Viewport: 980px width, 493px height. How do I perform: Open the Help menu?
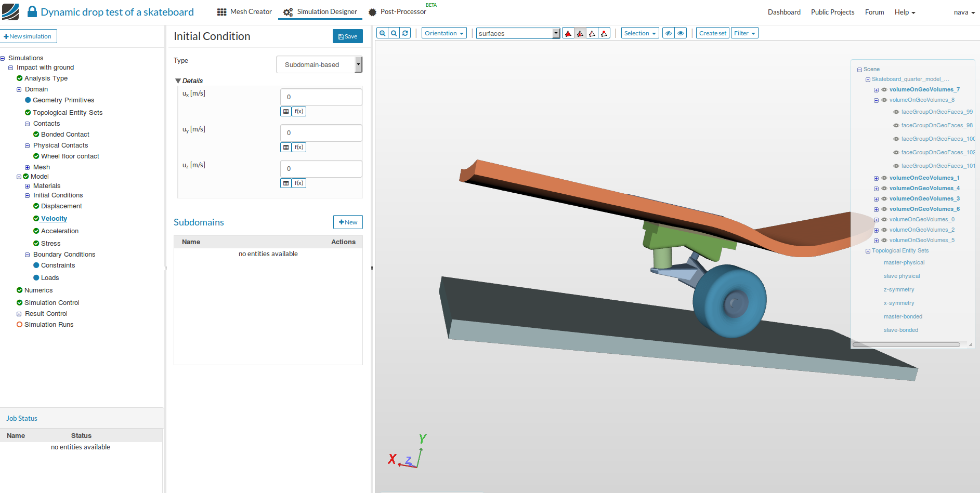click(905, 12)
